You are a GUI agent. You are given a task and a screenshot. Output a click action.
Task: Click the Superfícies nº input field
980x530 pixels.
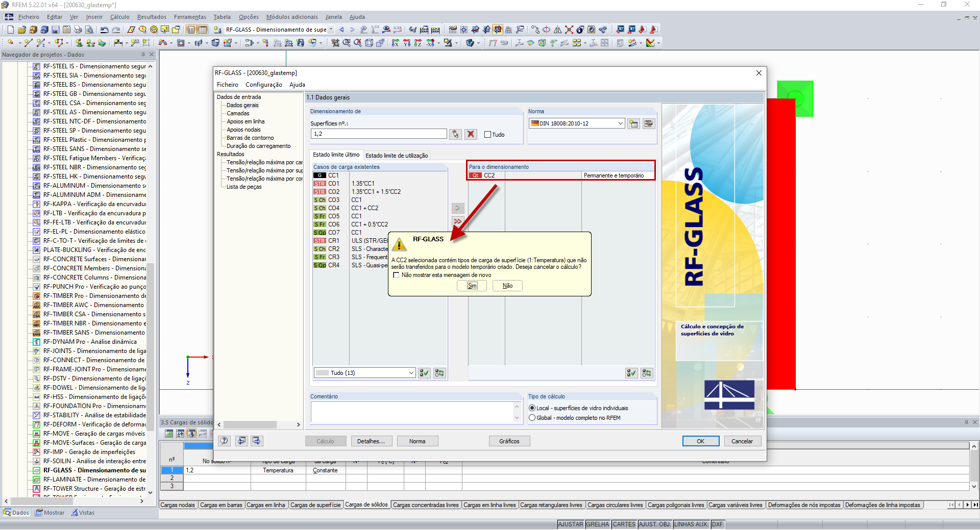click(x=378, y=134)
